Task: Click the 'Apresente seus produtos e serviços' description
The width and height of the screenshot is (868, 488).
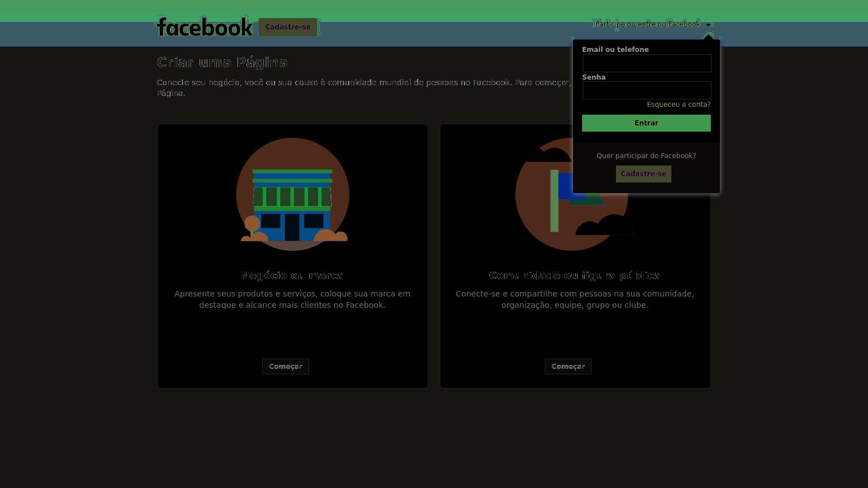Action: 292,299
